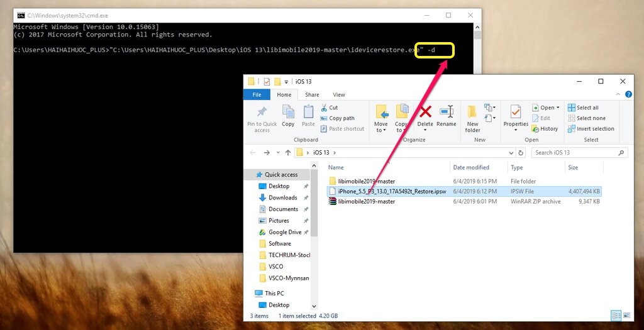Create a New folder
The height and width of the screenshot is (330, 644).
[472, 119]
